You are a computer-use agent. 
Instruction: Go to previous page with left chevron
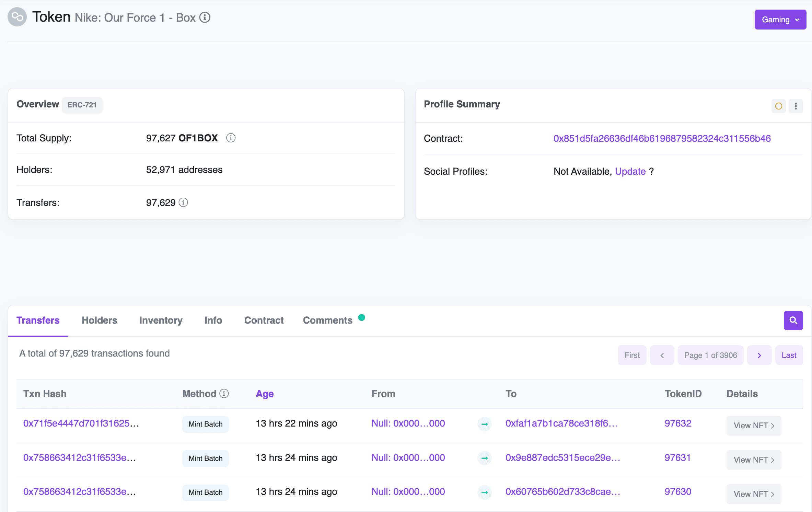(x=662, y=355)
